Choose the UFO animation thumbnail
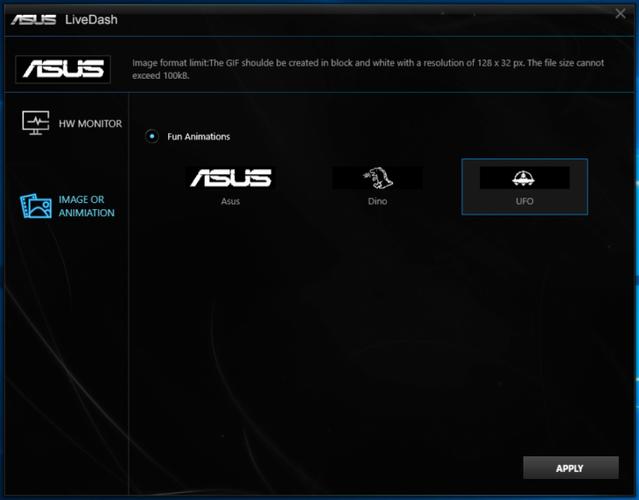639x500 pixels. pyautogui.click(x=524, y=178)
